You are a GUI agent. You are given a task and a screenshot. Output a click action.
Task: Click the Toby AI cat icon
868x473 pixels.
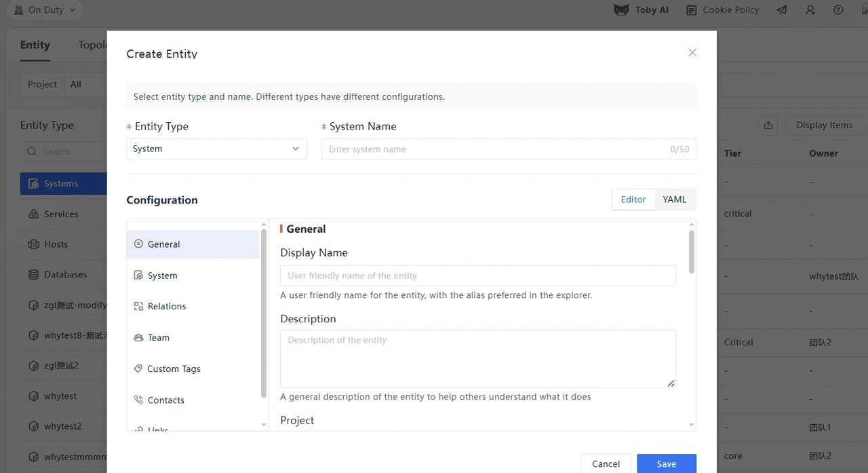tap(621, 10)
